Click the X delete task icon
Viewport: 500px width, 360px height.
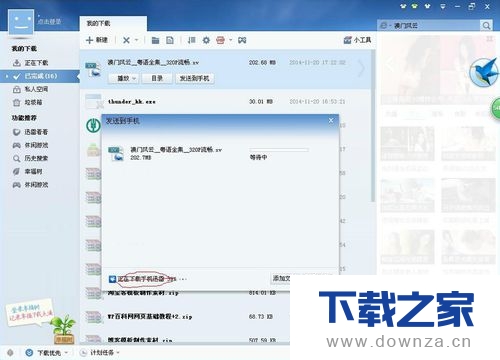pyautogui.click(x=126, y=40)
